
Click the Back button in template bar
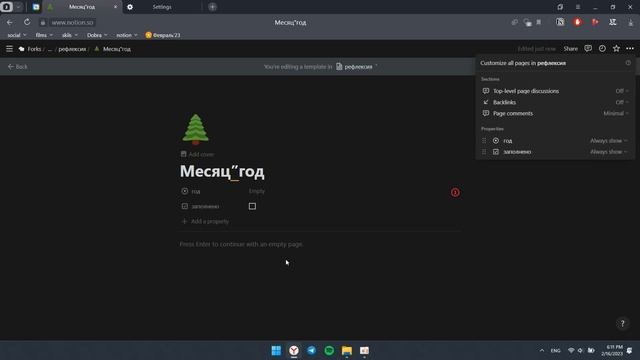[18, 67]
